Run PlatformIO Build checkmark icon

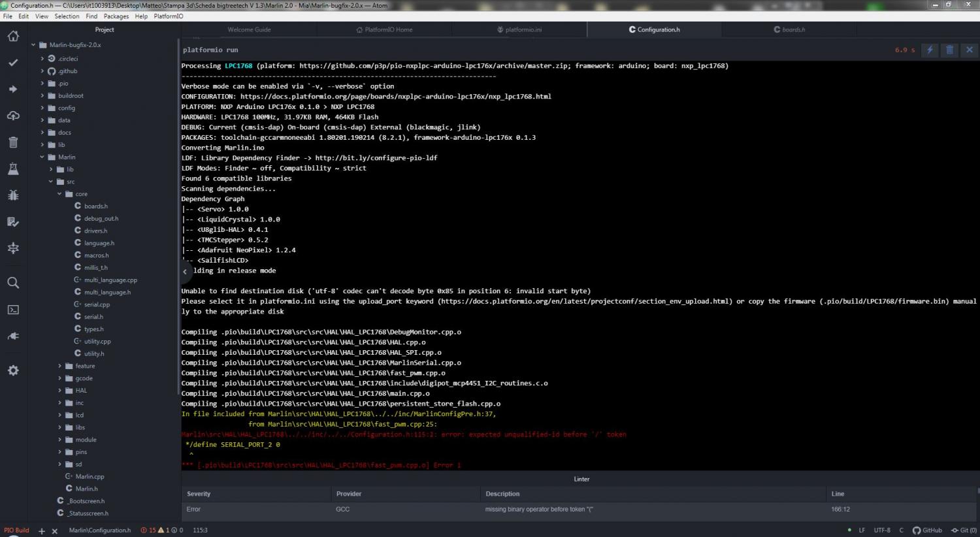click(x=13, y=63)
